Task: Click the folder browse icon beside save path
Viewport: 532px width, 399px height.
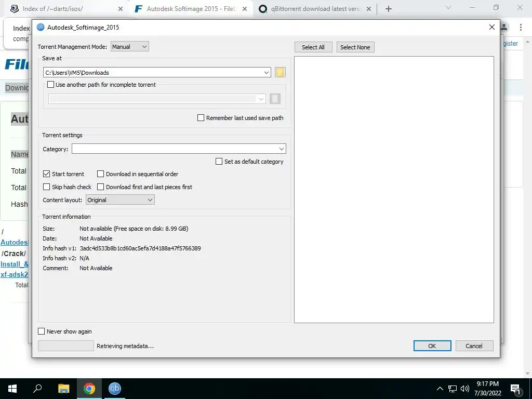Action: coord(280,72)
